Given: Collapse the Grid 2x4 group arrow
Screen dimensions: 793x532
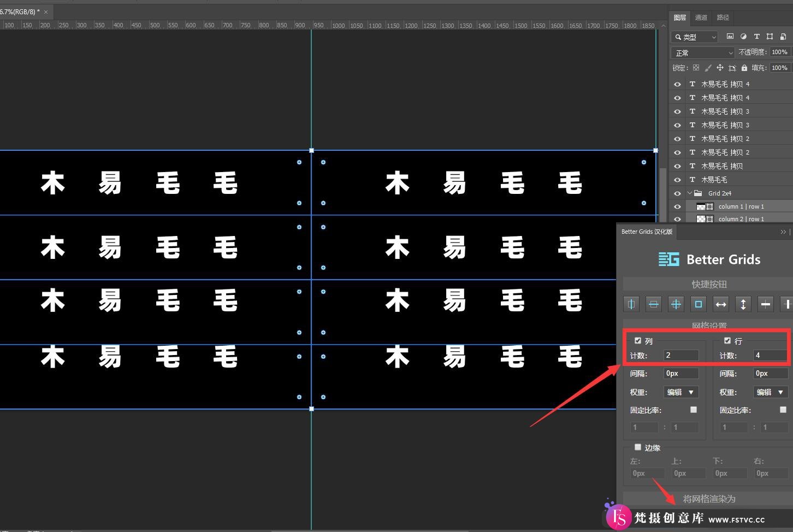Looking at the screenshot, I should [x=689, y=193].
